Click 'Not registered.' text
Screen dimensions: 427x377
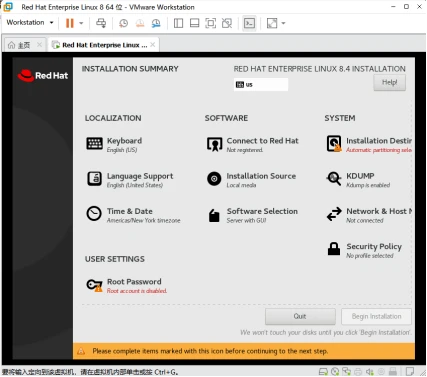click(245, 150)
